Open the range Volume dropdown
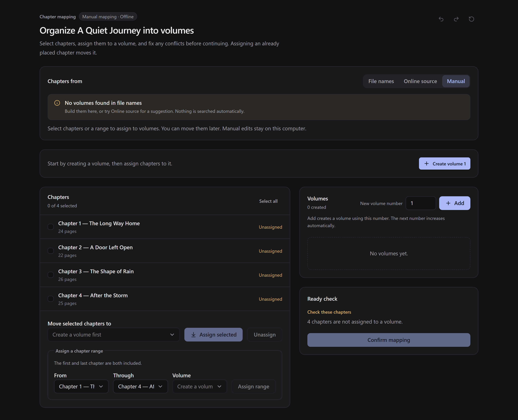The image size is (518, 420). point(199,386)
